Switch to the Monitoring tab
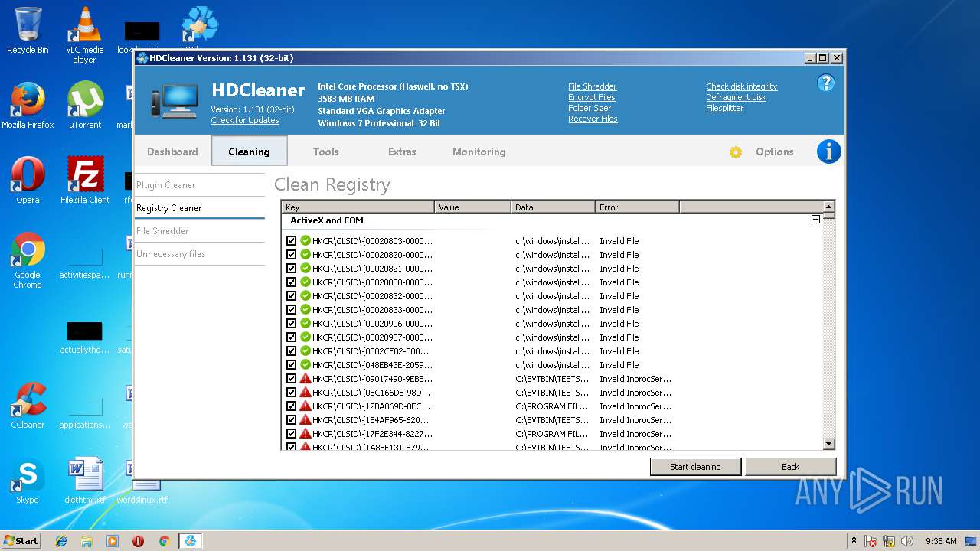The height and width of the screenshot is (551, 980). [479, 152]
